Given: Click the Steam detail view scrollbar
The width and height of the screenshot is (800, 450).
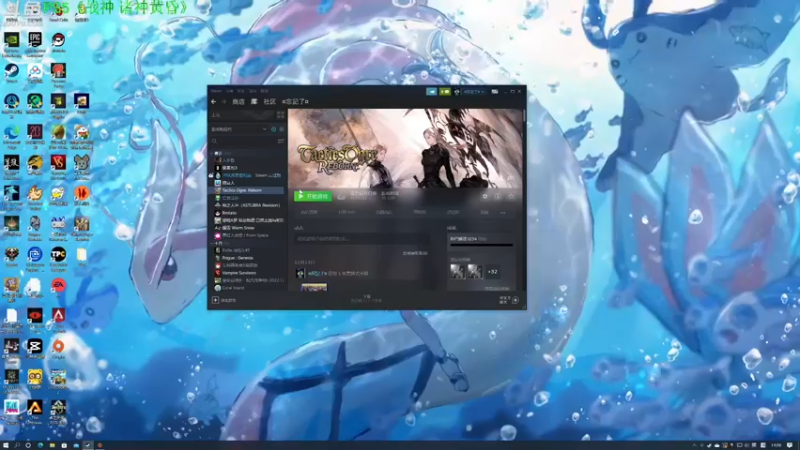Looking at the screenshot, I should pos(524,116).
